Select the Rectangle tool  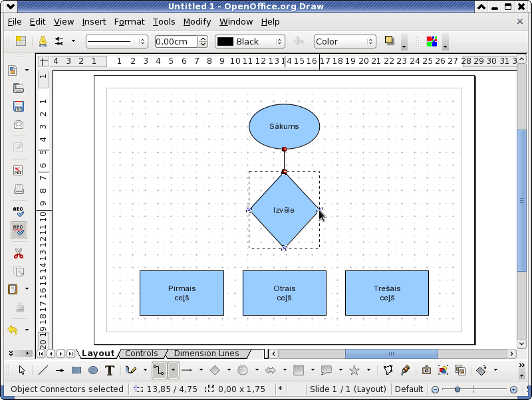click(x=76, y=371)
